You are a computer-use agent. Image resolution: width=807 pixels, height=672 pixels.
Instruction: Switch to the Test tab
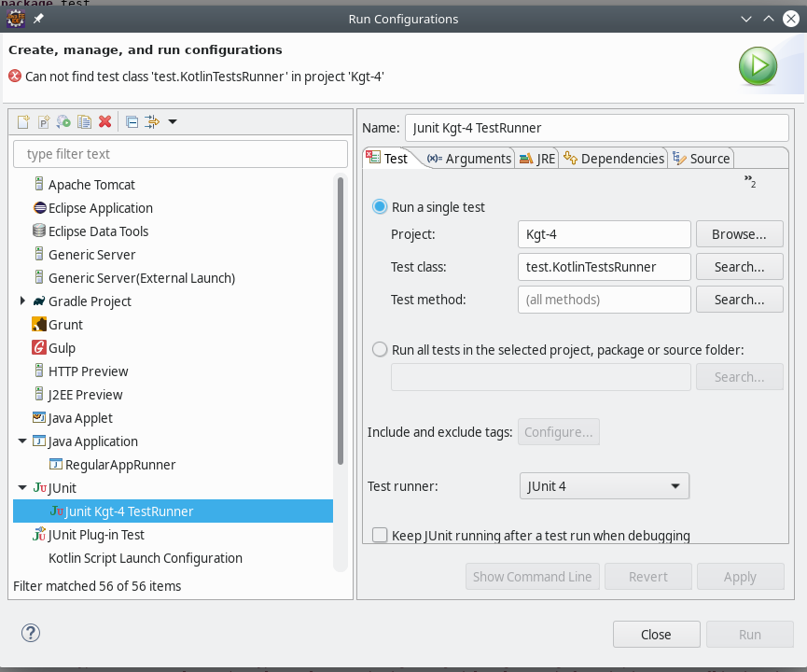coord(390,159)
